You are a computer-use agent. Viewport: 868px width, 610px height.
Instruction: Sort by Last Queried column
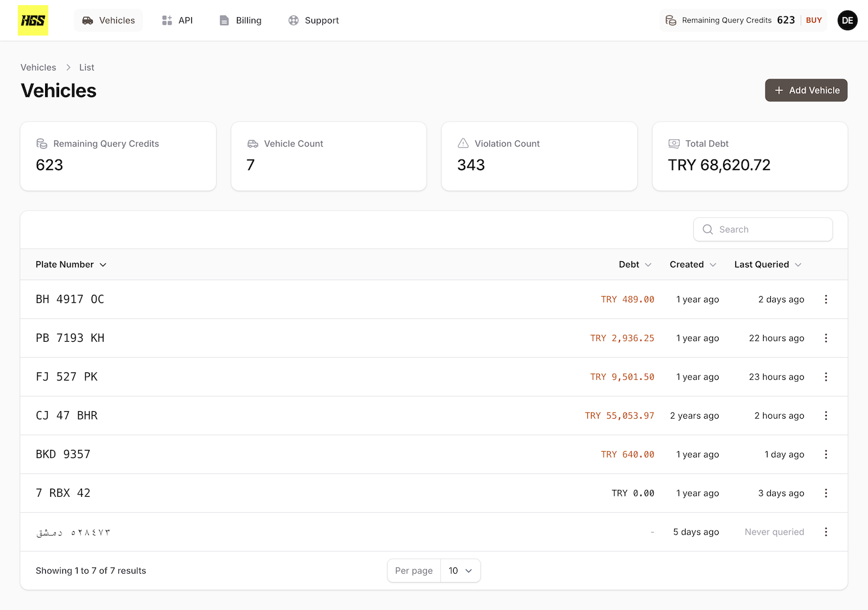point(767,264)
